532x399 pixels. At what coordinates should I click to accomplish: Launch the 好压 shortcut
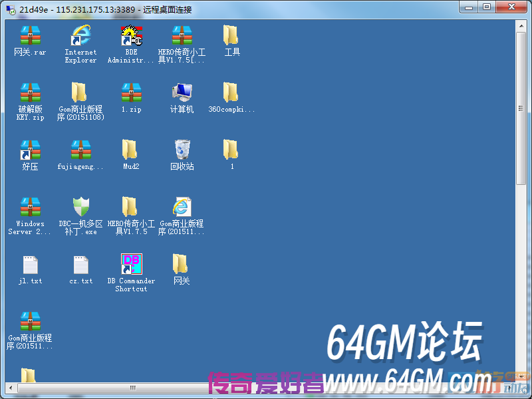[x=30, y=150]
